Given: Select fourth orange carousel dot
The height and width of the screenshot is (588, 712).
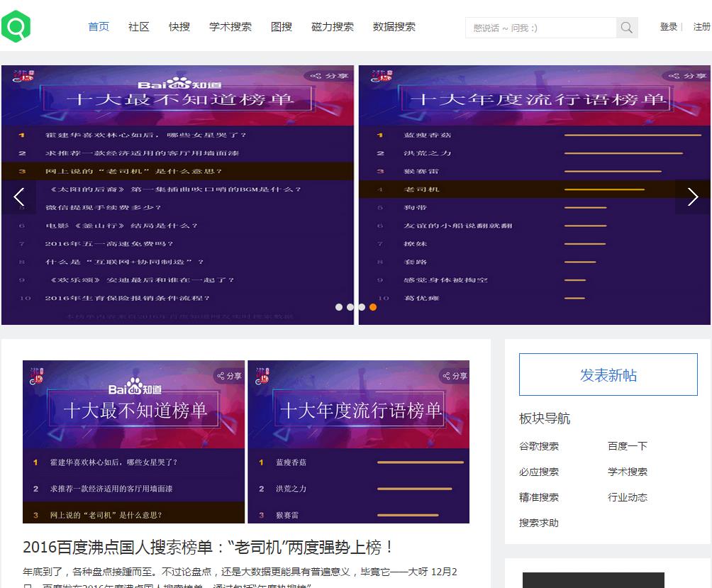Looking at the screenshot, I should 373,307.
